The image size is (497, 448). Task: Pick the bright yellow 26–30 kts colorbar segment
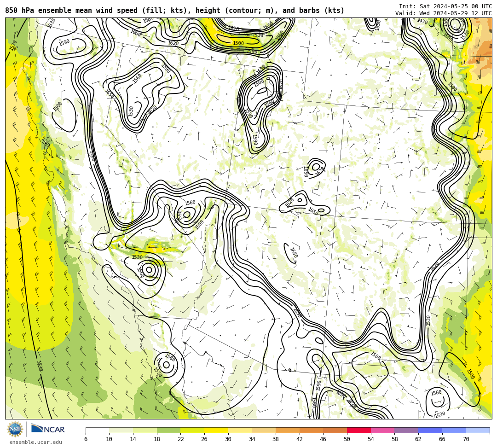click(x=216, y=430)
